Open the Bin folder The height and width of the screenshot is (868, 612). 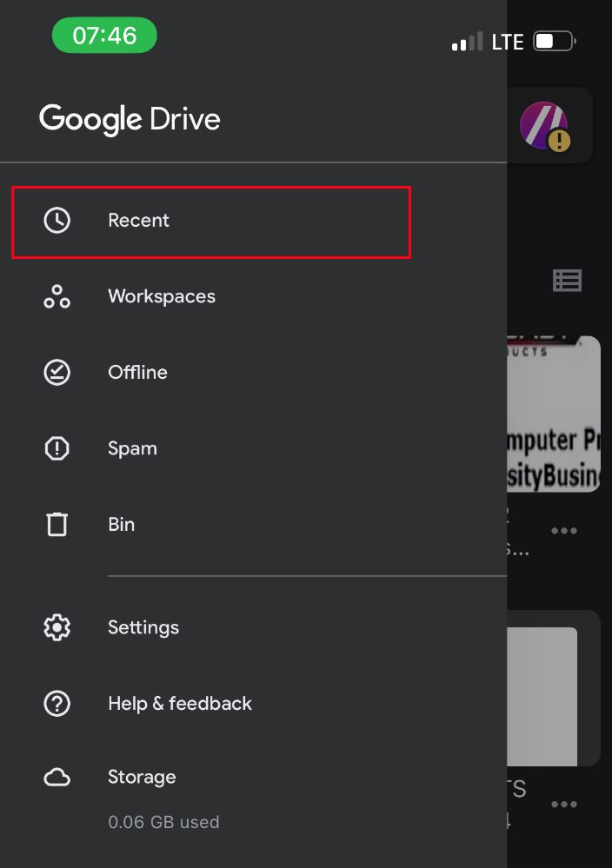click(253, 524)
